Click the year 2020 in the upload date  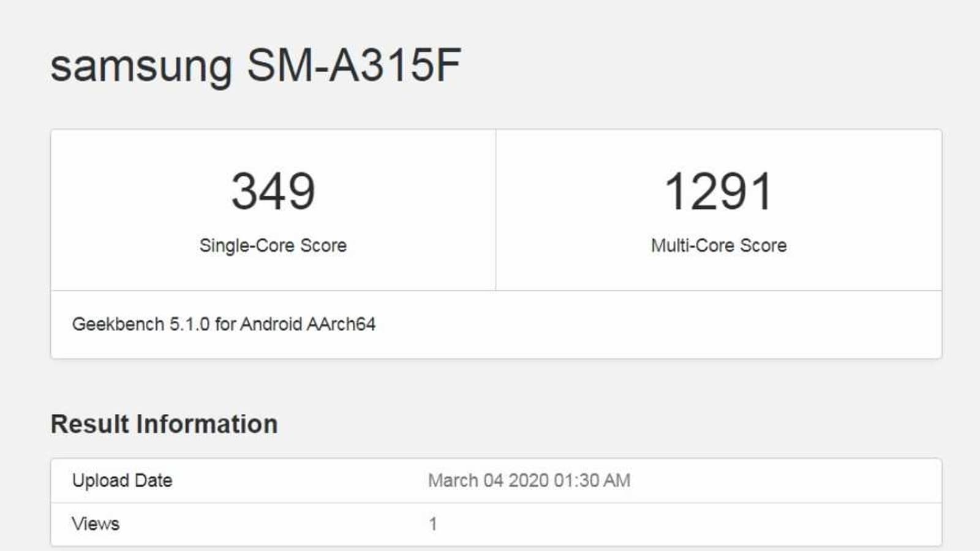(x=528, y=481)
